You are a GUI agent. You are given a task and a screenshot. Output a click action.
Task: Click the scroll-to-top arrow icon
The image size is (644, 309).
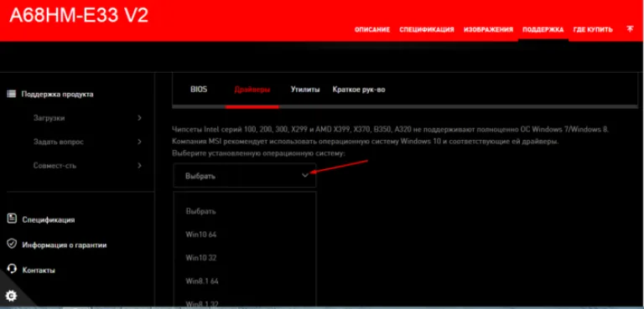(x=630, y=29)
